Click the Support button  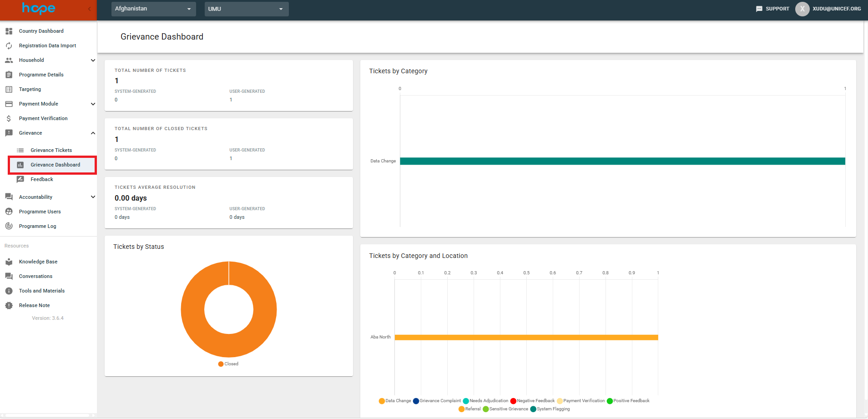click(772, 9)
